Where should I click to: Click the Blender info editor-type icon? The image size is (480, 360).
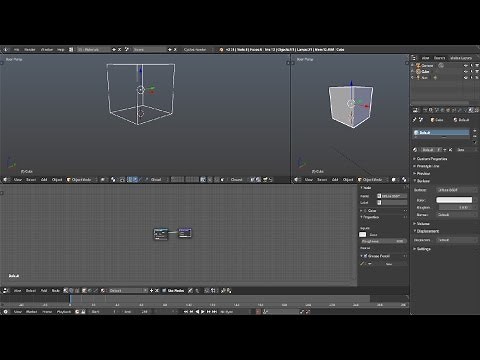tap(6, 49)
